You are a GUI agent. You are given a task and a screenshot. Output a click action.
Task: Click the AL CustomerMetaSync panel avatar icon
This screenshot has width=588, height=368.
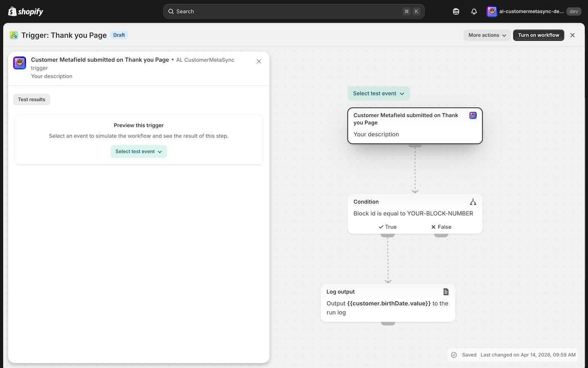click(20, 63)
